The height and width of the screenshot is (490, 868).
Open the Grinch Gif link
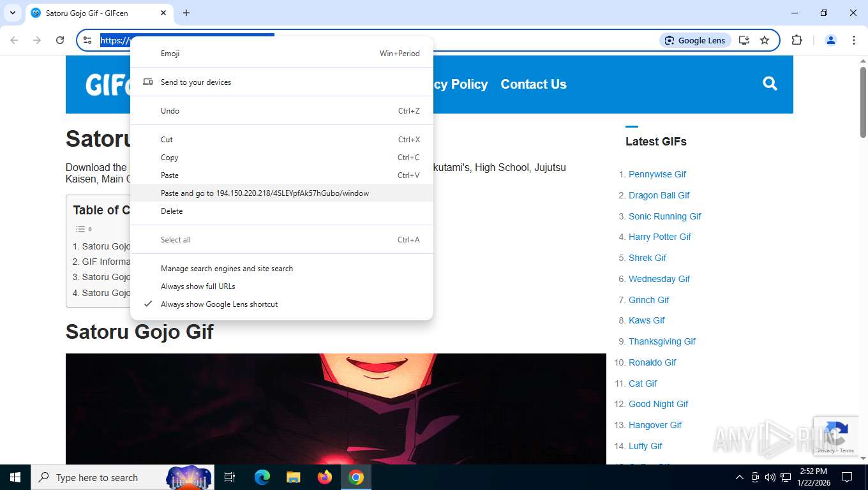point(649,300)
